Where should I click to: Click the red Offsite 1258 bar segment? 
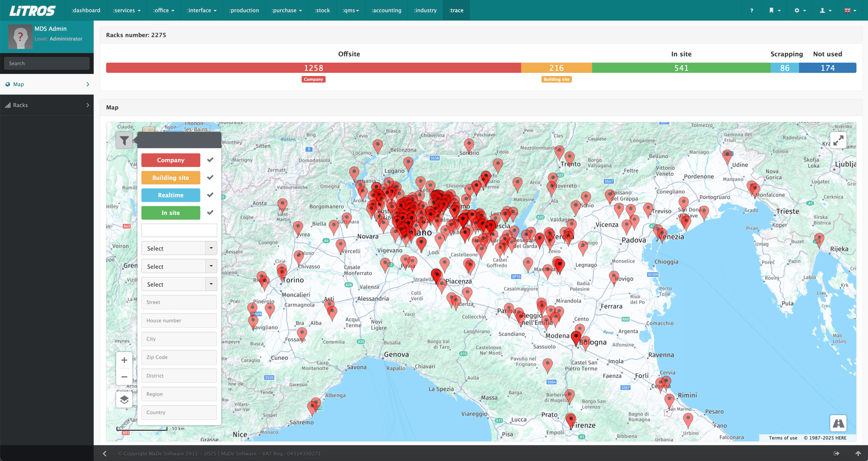tap(313, 68)
